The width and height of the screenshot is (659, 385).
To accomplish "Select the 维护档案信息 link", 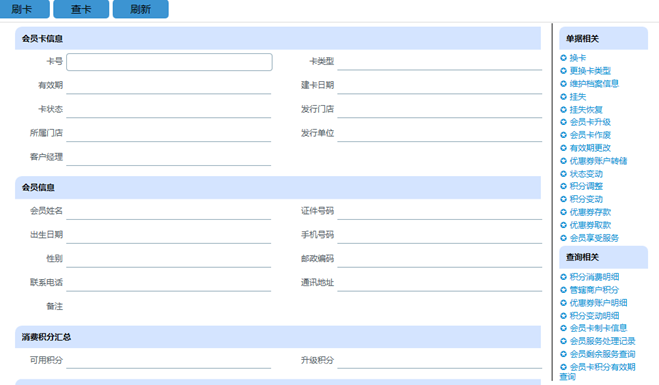I will pyautogui.click(x=594, y=84).
